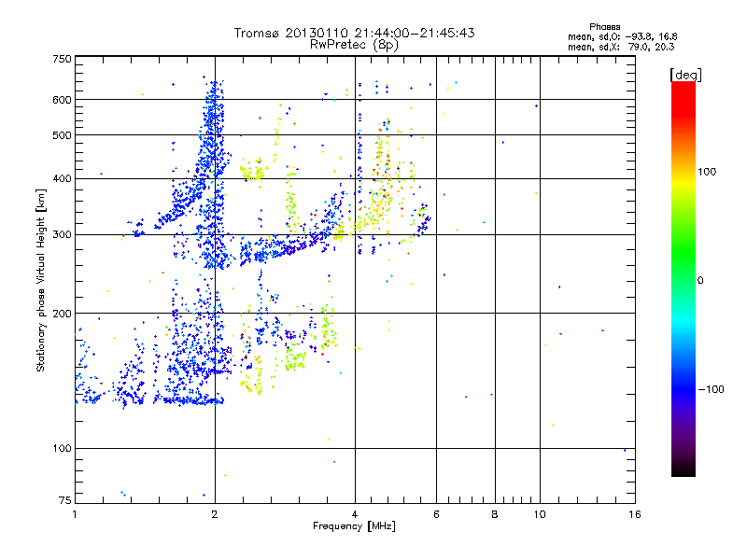Click the y-axis tick label '200'

tap(62, 314)
